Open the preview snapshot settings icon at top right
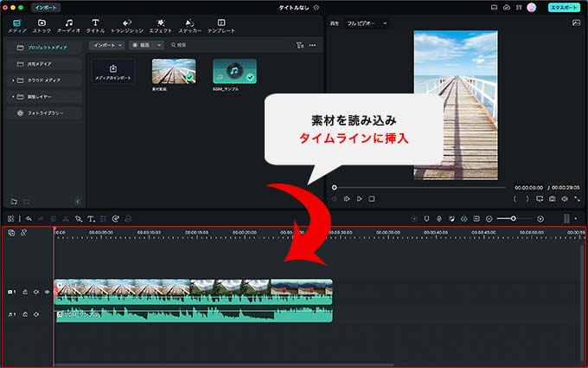 coord(577,23)
